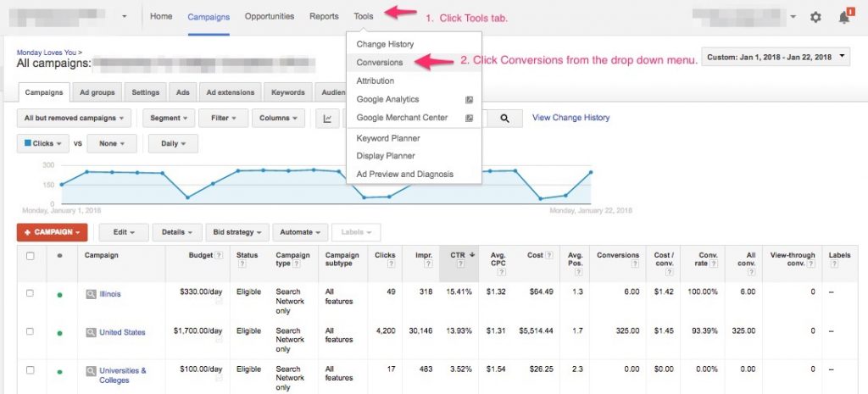This screenshot has height=394, width=868.
Task: Click the status dot column header
Action: [60, 256]
